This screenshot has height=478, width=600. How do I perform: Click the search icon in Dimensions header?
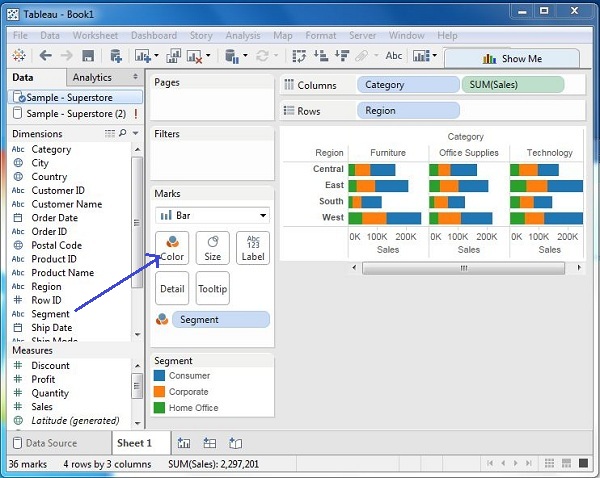(123, 133)
